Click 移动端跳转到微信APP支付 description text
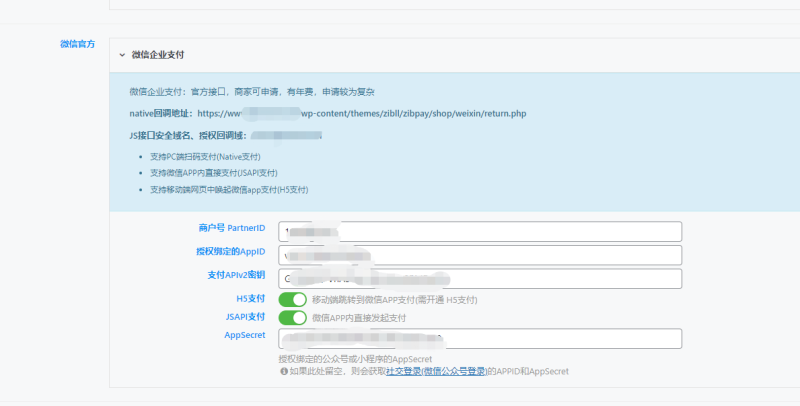 395,300
